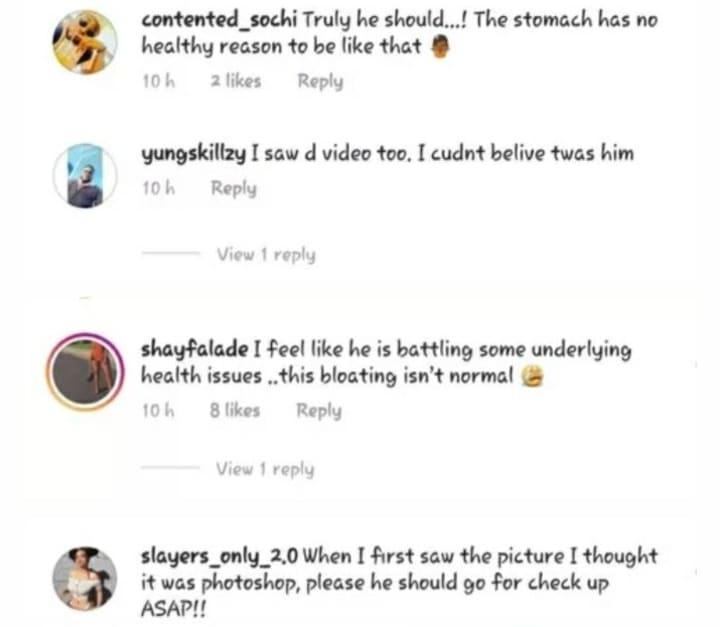Open the 2 likes list
This screenshot has width=720, height=627.
click(x=236, y=81)
